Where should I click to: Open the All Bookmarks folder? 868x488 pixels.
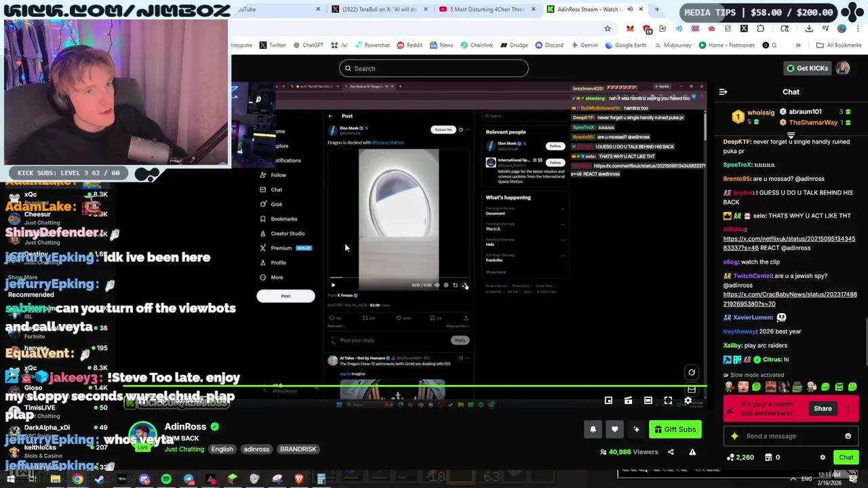839,45
